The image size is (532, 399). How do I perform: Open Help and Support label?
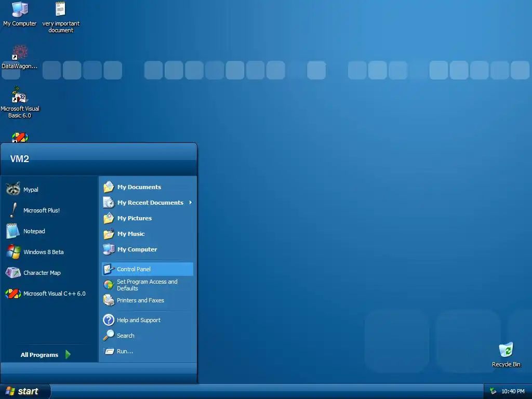(138, 320)
